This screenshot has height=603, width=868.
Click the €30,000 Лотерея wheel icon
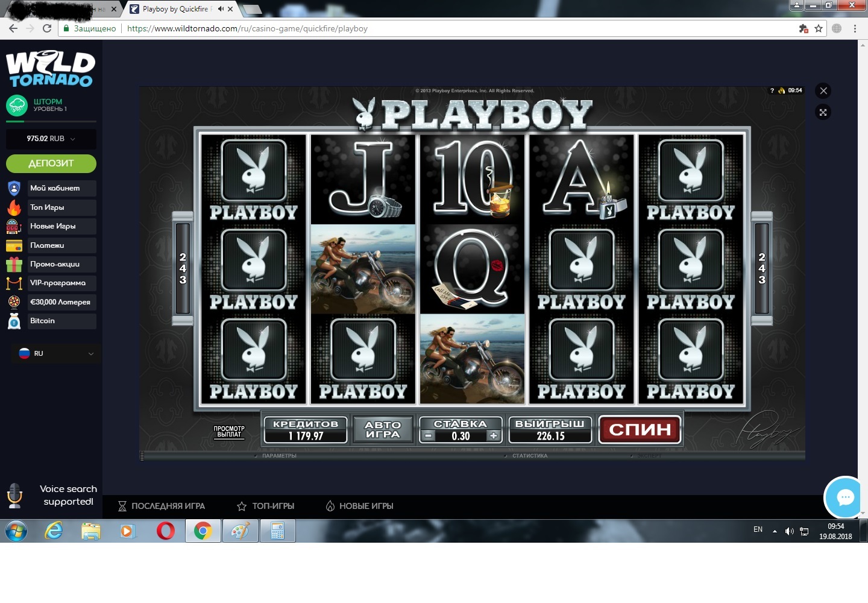14,302
